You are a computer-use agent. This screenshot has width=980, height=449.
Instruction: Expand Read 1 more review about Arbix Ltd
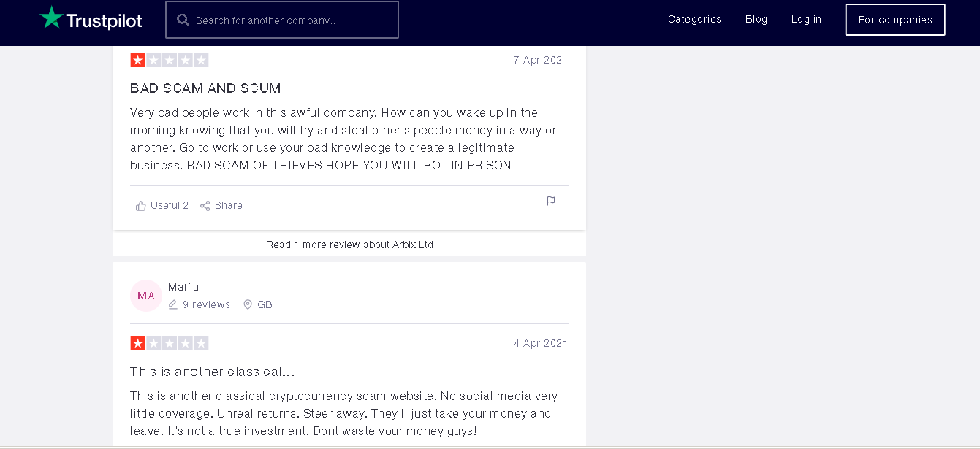pyautogui.click(x=349, y=245)
